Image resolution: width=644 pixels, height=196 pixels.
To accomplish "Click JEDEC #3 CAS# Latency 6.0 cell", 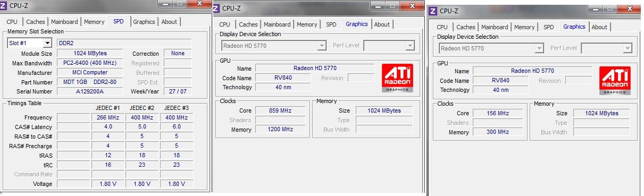I will coord(176,127).
